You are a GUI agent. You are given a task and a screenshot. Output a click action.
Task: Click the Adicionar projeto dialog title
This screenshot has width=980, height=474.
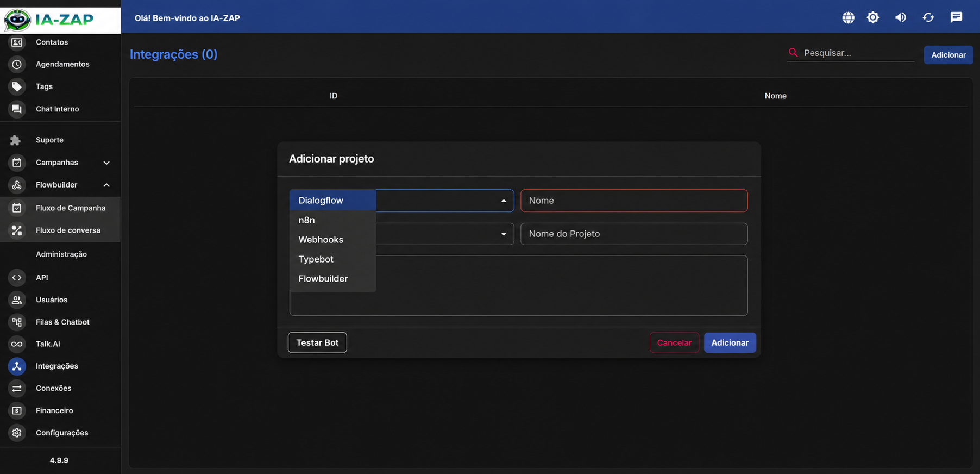[331, 159]
